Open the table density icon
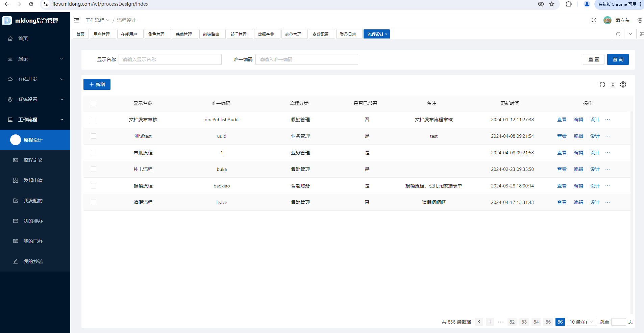Image resolution: width=644 pixels, height=333 pixels. coord(613,84)
